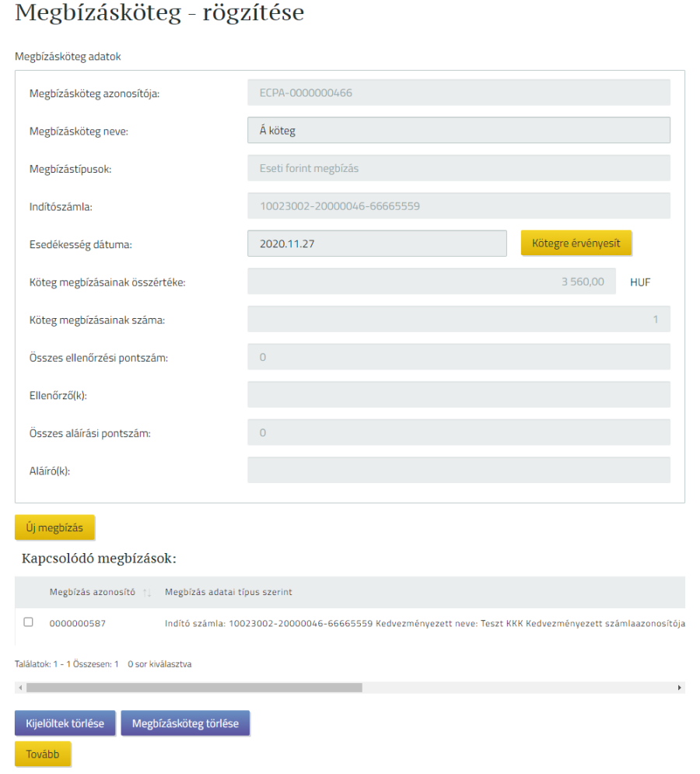Click the Kijelöltek törlése button
Image resolution: width=700 pixels, height=774 pixels.
pyautogui.click(x=65, y=723)
